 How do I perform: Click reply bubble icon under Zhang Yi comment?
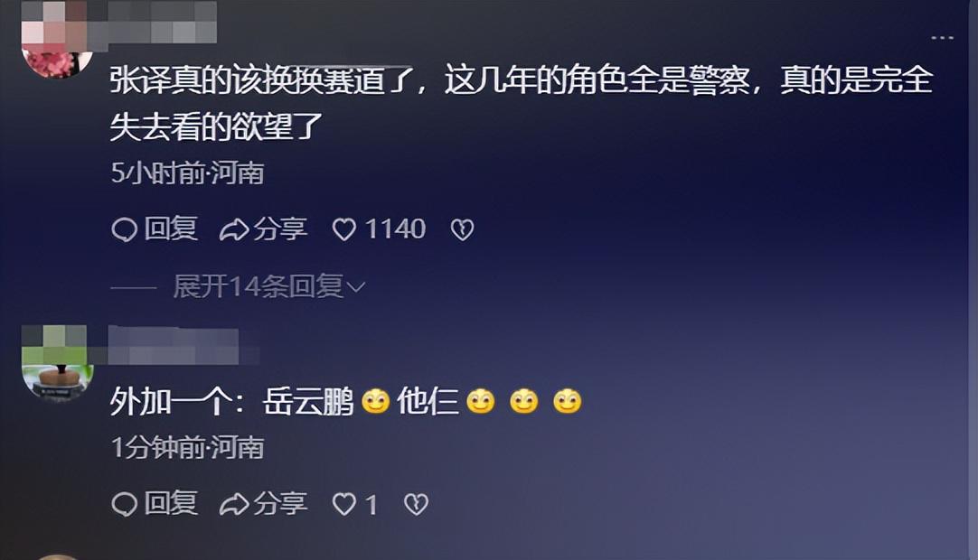click(124, 229)
